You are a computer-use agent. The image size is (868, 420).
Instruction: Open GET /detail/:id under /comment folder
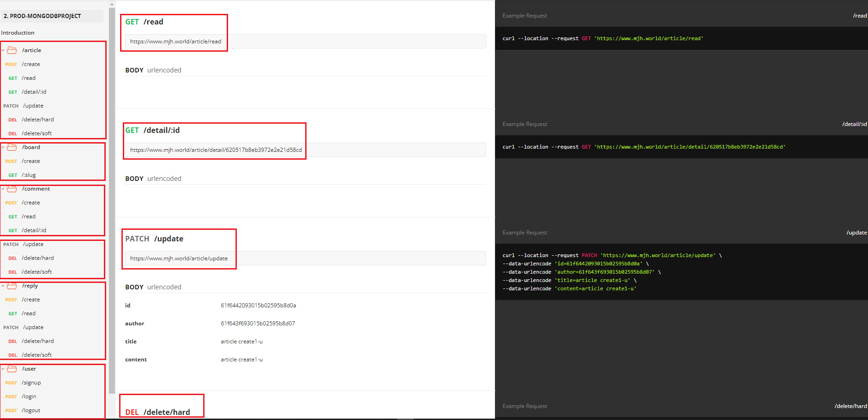point(27,230)
